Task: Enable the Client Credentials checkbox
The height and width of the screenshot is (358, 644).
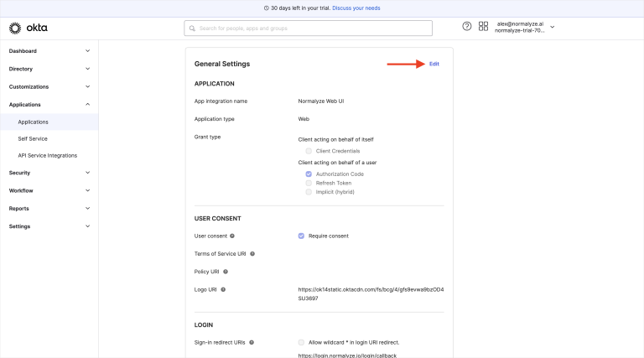Action: point(309,151)
